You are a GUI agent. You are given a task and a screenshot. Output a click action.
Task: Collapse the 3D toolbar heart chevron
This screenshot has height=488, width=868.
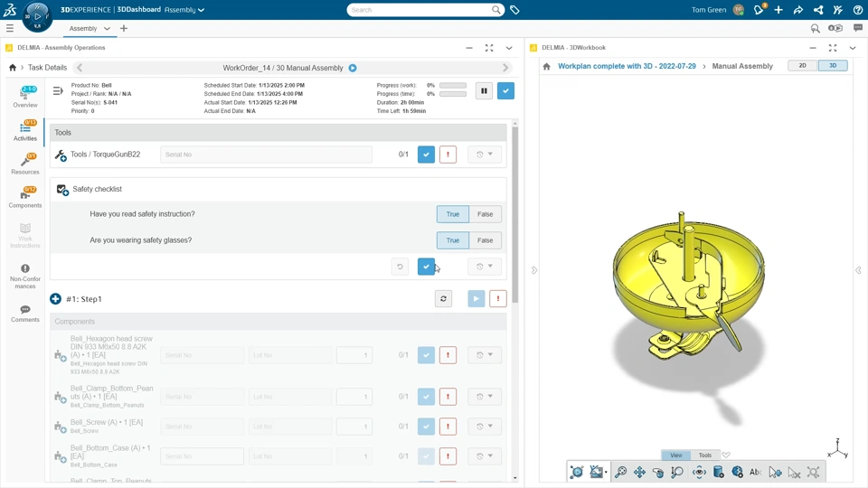point(726,455)
